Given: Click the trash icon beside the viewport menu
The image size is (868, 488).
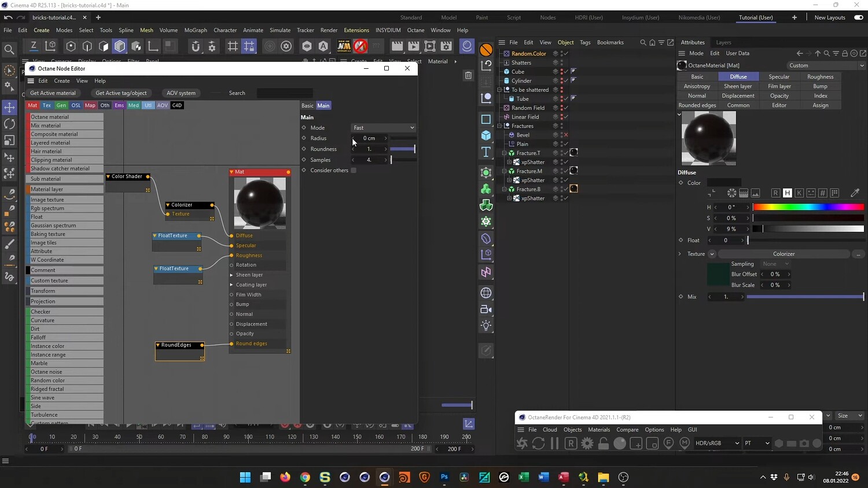Looking at the screenshot, I should click(x=468, y=75).
